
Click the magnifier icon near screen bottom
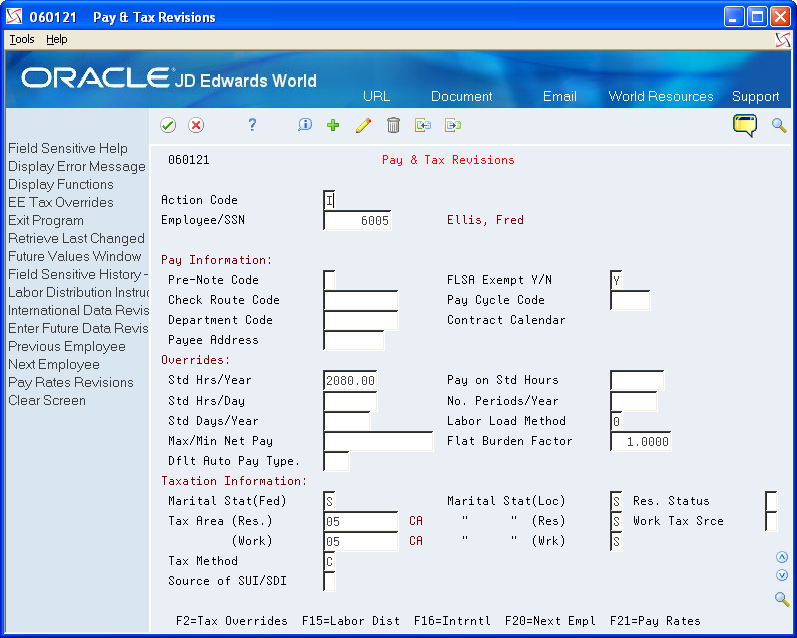click(782, 599)
